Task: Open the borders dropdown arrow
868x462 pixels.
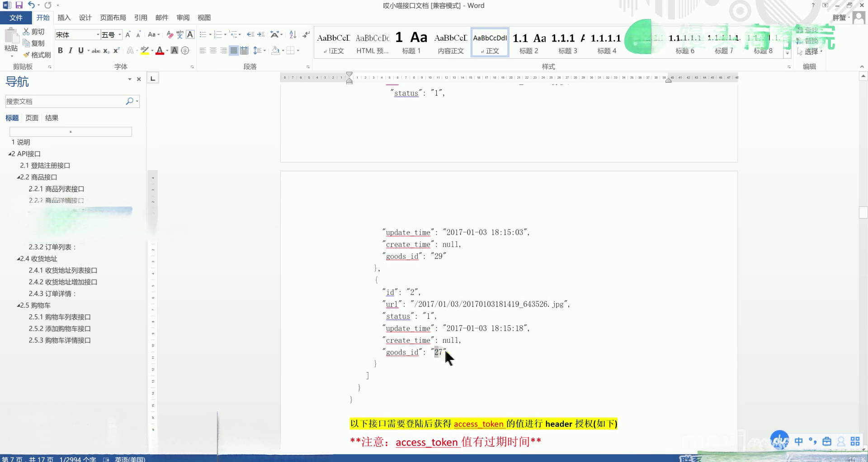Action: (298, 51)
